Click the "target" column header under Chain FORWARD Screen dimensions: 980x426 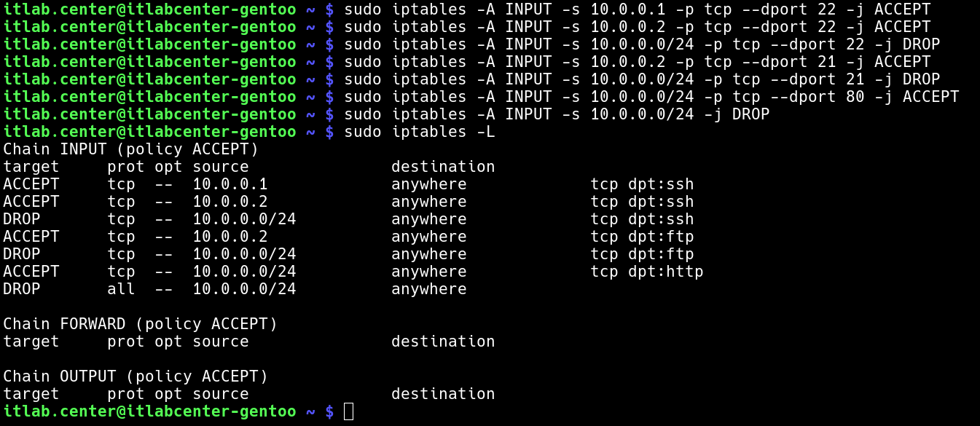(31, 342)
